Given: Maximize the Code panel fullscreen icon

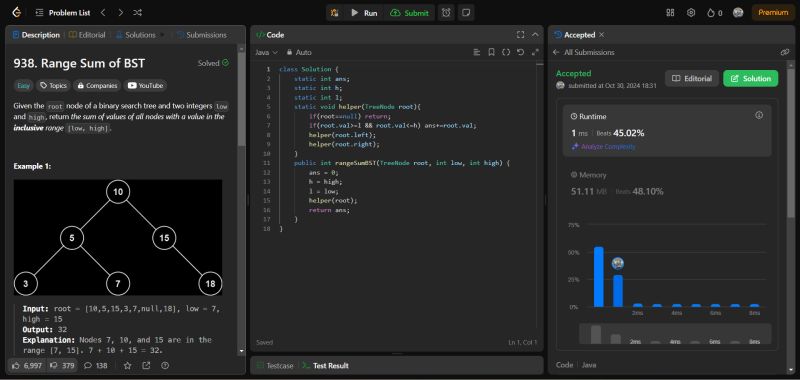Looking at the screenshot, I should coord(520,35).
